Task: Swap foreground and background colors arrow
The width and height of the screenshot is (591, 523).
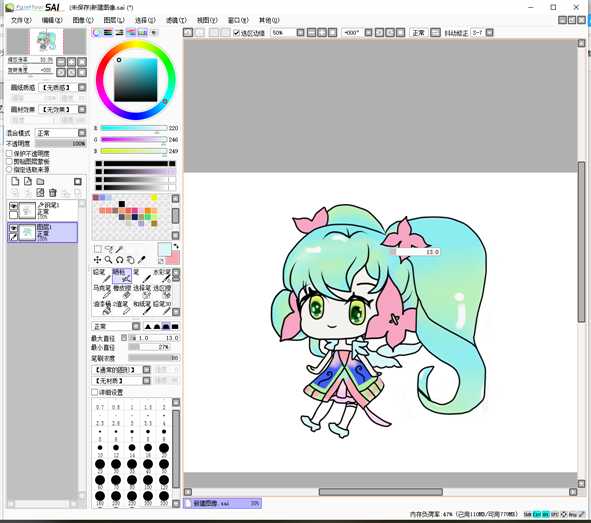Action: click(x=176, y=246)
